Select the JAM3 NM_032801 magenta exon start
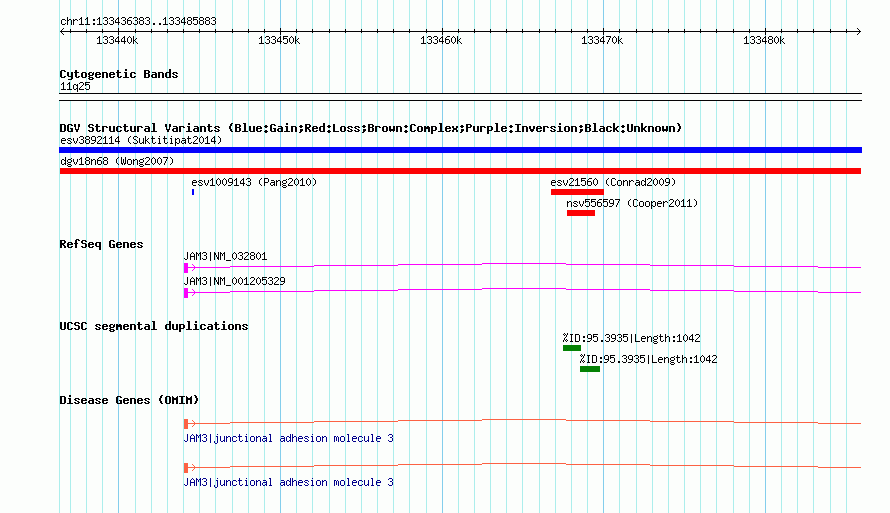890x513 pixels. pos(186,268)
